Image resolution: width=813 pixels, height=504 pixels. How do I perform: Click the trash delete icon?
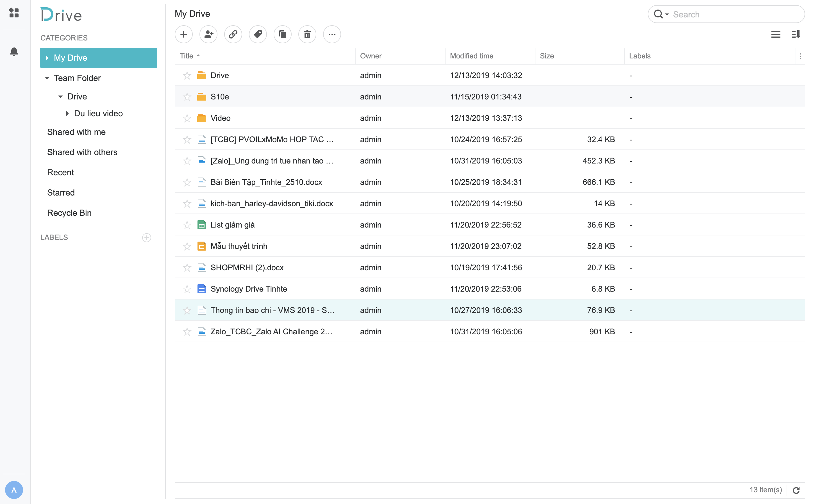[307, 34]
